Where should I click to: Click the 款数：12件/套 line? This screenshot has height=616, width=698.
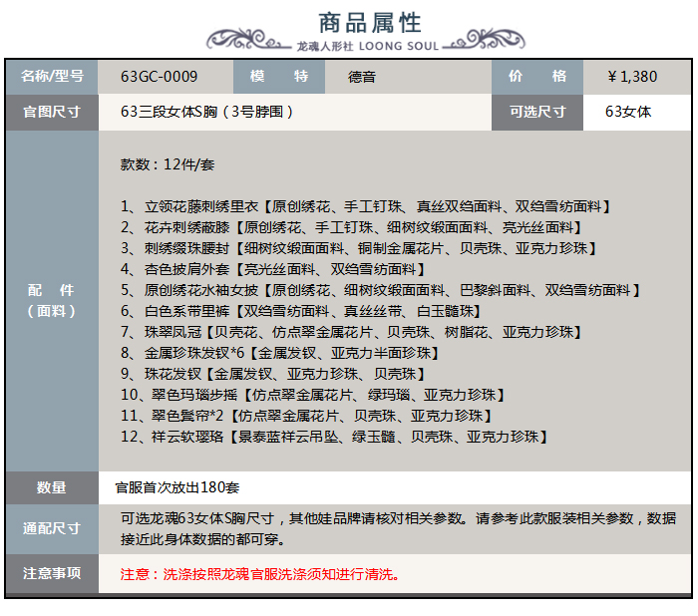(x=168, y=162)
